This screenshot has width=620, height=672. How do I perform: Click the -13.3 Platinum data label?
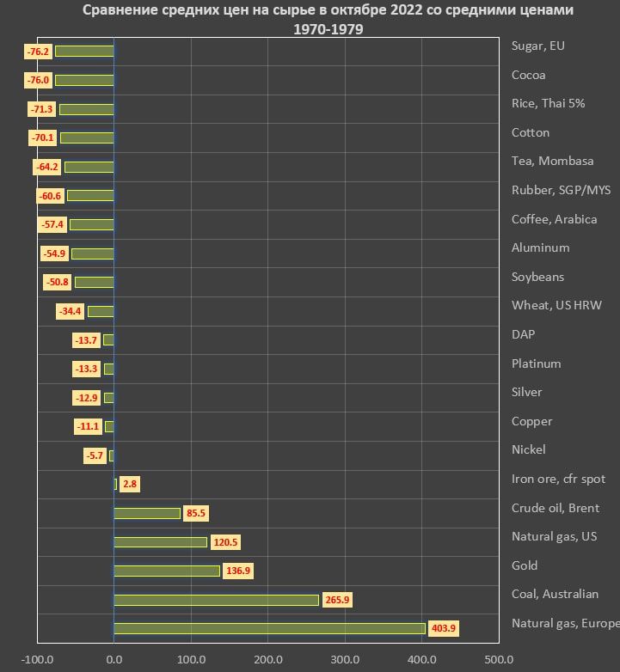[x=86, y=369]
